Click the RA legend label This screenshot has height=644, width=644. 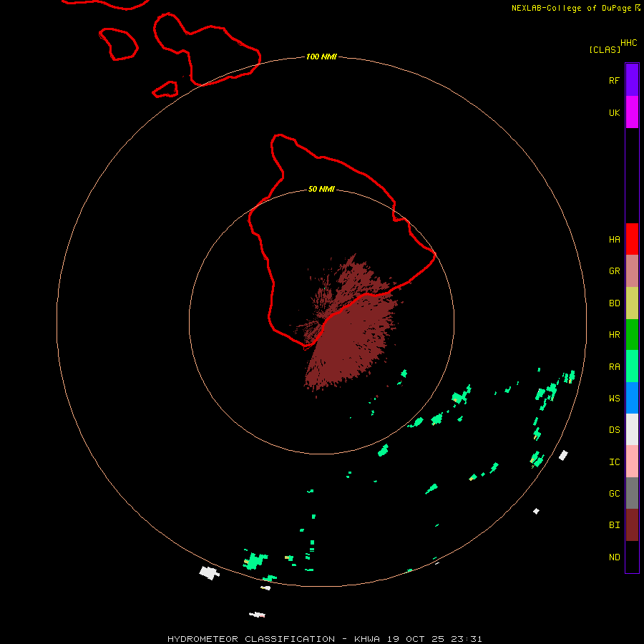[615, 367]
